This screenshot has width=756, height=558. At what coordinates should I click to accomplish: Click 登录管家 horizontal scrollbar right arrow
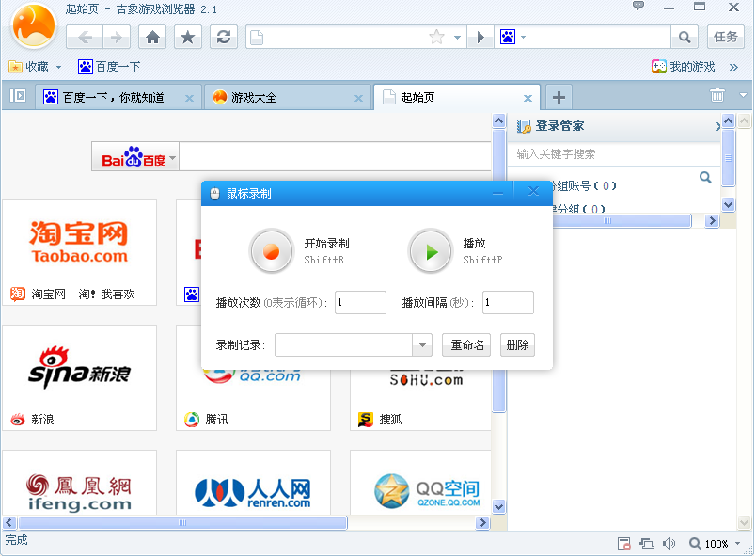712,221
